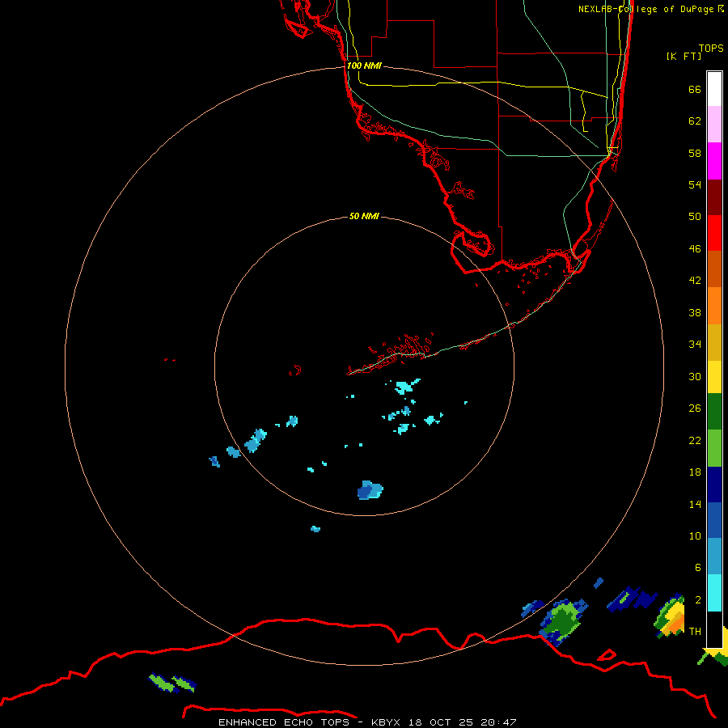The height and width of the screenshot is (728, 728).
Task: Click the blue echo cell just inside the 50 NMI ring
Action: 370,490
